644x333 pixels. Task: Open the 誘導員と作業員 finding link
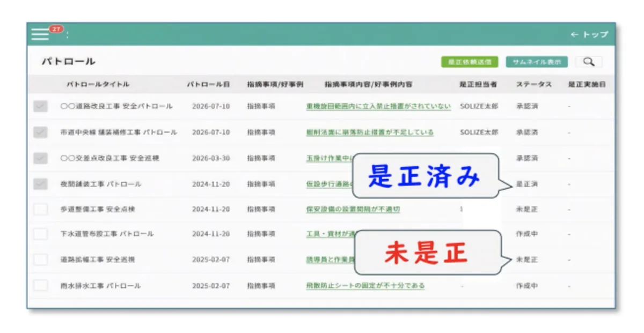330,260
